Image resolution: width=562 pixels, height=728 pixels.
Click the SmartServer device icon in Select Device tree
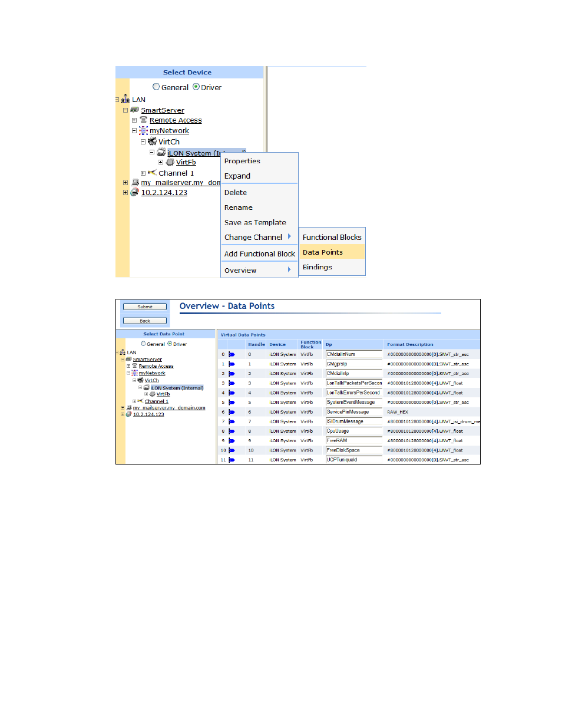click(x=134, y=110)
